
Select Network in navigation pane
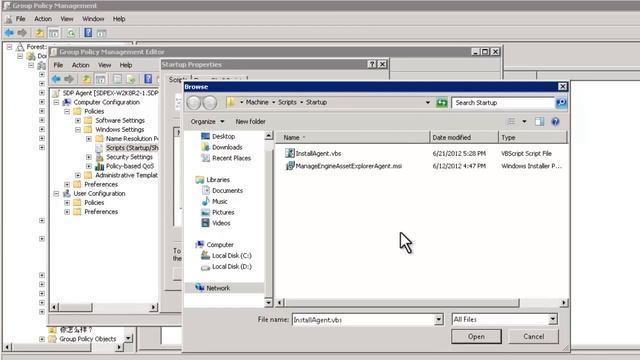tap(213, 288)
